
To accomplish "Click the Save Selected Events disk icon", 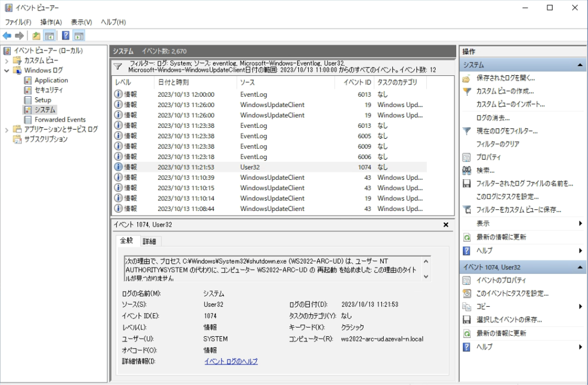I will click(x=466, y=320).
